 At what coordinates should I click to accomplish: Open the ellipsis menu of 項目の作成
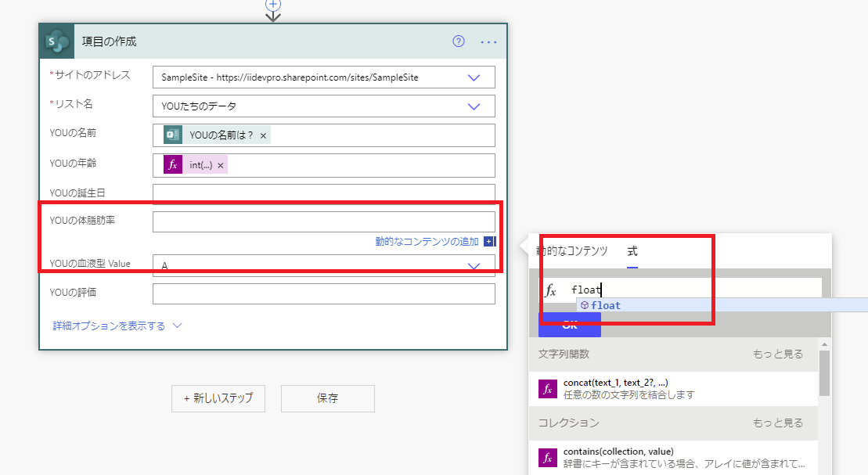tap(489, 41)
